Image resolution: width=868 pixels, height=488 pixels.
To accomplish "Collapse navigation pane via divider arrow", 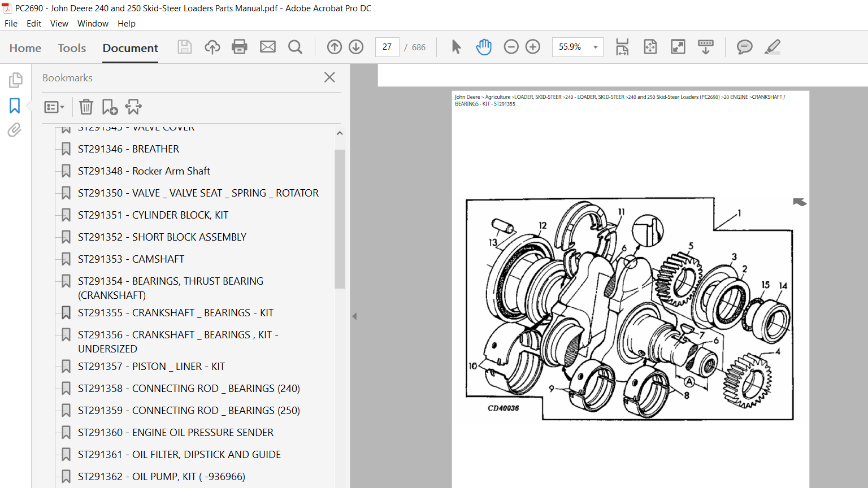I will 354,316.
